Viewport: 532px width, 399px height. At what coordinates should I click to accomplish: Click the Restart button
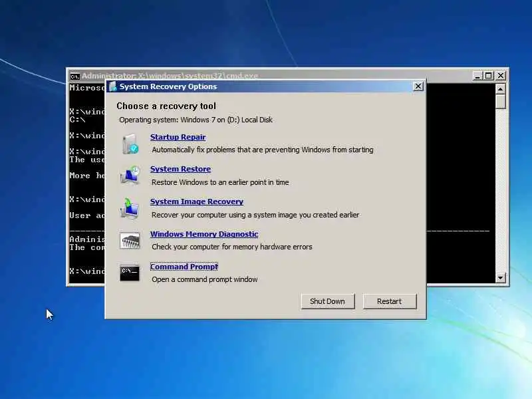pos(390,301)
